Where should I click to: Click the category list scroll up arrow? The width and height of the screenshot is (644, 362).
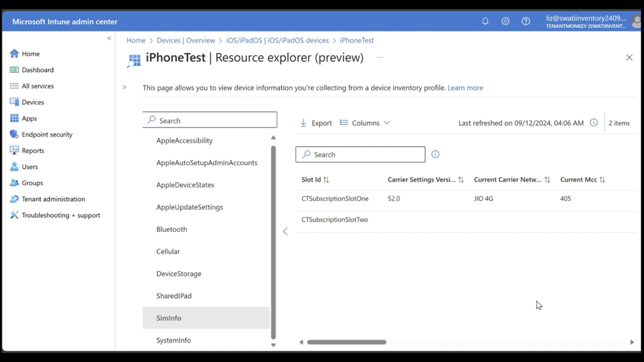pos(273,138)
